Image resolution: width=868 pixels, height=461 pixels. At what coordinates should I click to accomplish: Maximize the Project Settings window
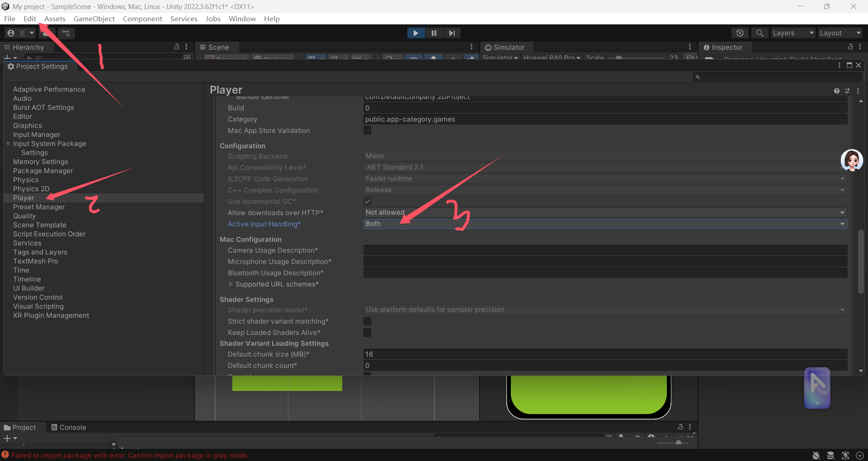pyautogui.click(x=849, y=66)
